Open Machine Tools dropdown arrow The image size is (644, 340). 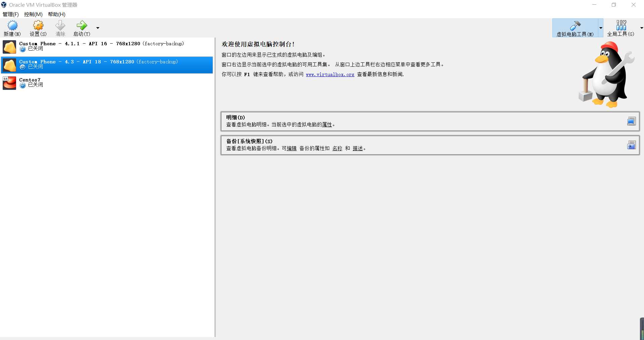pos(601,28)
